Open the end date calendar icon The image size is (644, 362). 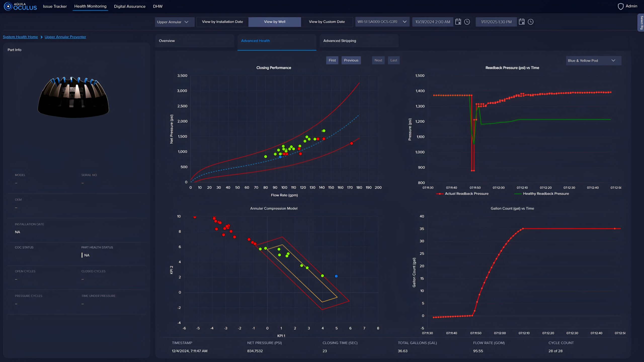coord(522,22)
